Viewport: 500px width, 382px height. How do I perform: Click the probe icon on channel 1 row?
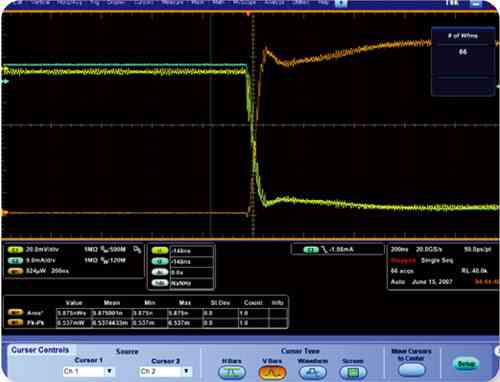pos(137,249)
